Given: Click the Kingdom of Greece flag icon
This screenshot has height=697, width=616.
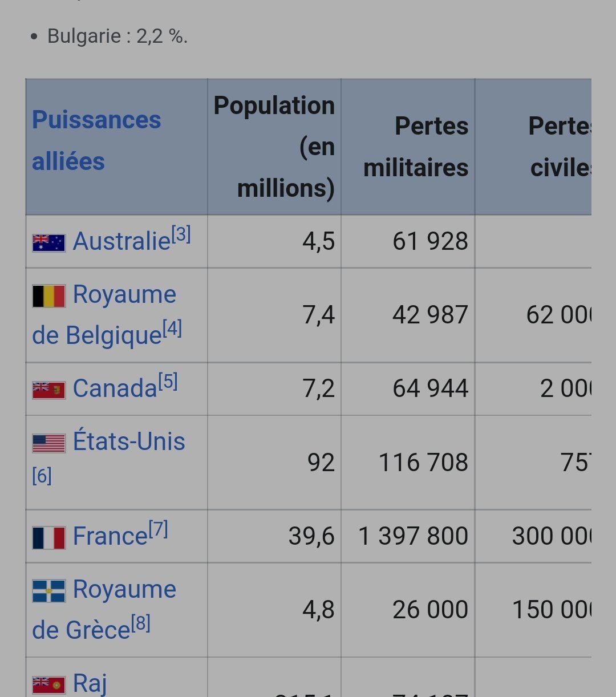Looking at the screenshot, I should [48, 591].
